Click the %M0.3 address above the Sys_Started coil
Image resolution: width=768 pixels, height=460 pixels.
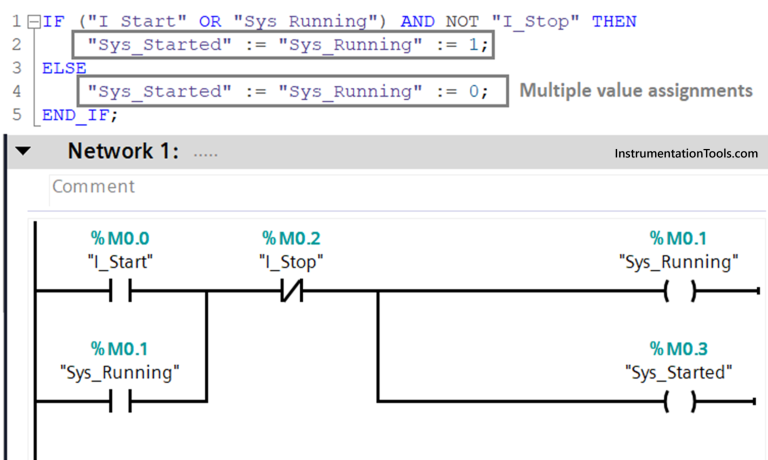pyautogui.click(x=680, y=348)
